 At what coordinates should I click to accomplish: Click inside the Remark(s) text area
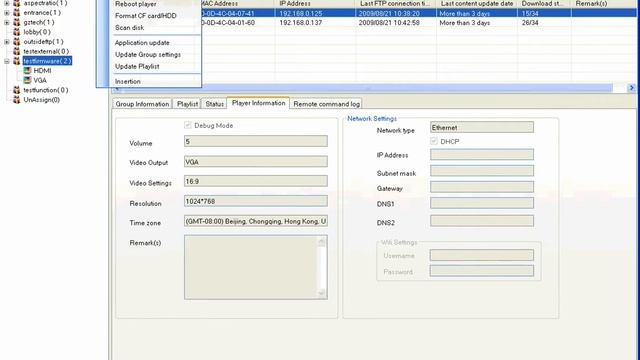(251, 267)
